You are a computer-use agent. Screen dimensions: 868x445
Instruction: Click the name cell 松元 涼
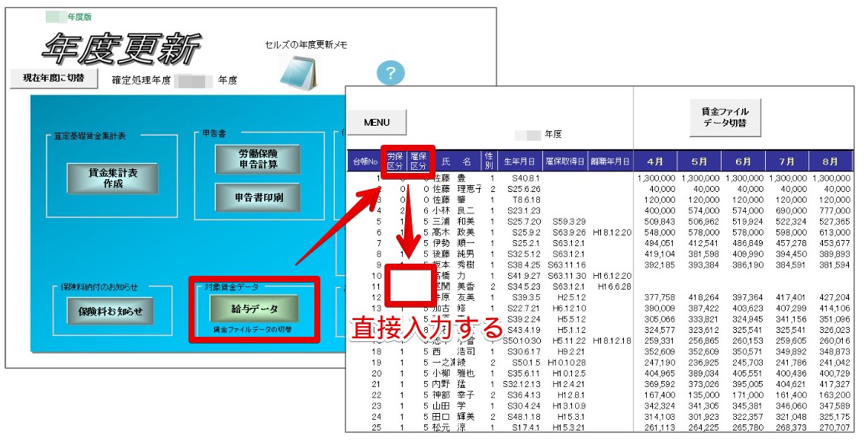pyautogui.click(x=449, y=427)
